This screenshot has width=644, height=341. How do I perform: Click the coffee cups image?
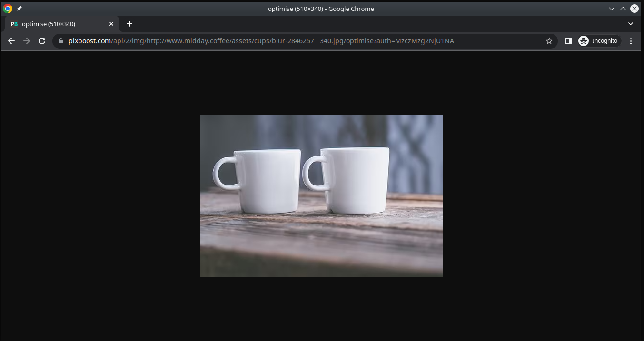321,196
